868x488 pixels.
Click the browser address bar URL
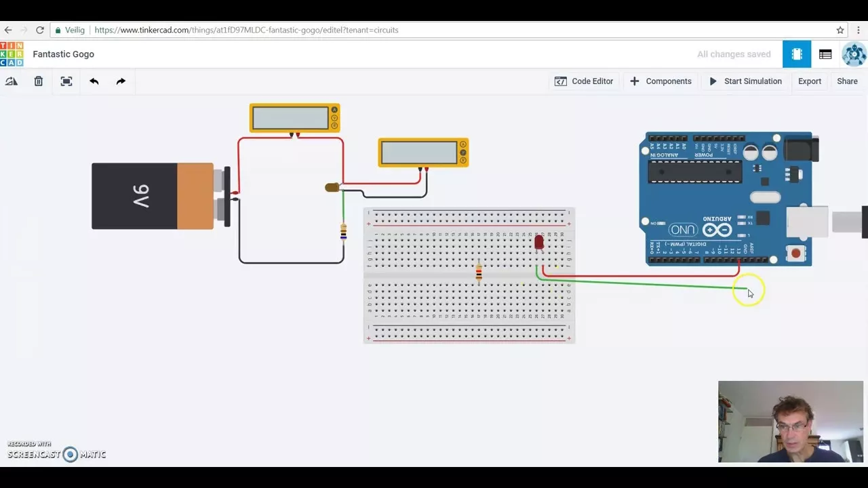(246, 30)
